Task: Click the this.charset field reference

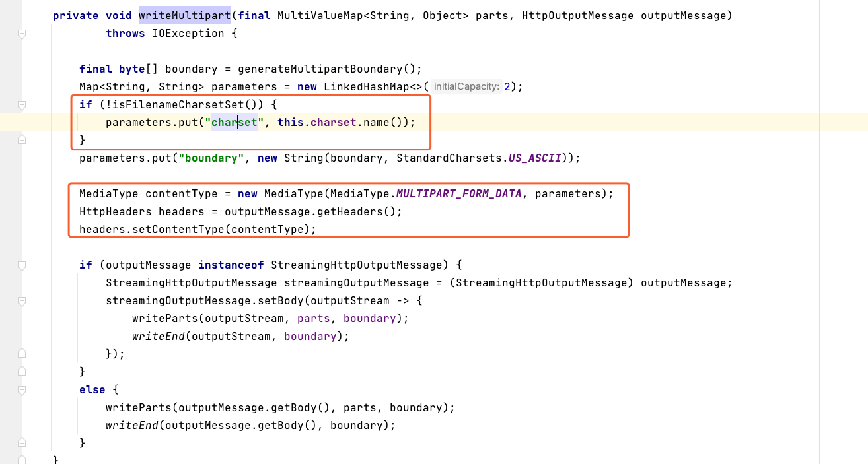Action: click(x=317, y=122)
